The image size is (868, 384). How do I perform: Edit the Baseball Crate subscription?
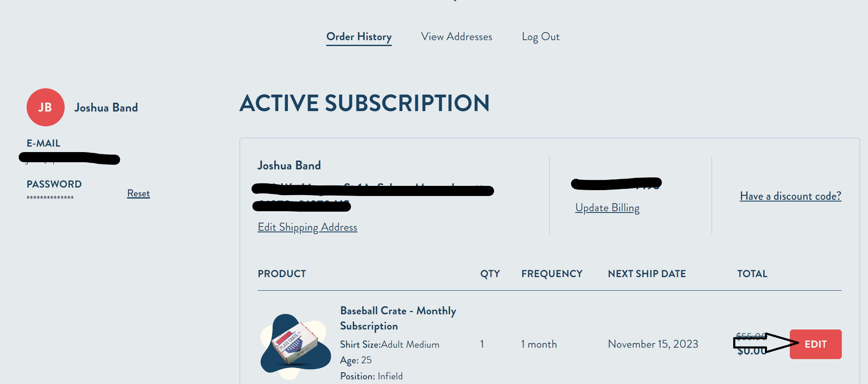(816, 344)
